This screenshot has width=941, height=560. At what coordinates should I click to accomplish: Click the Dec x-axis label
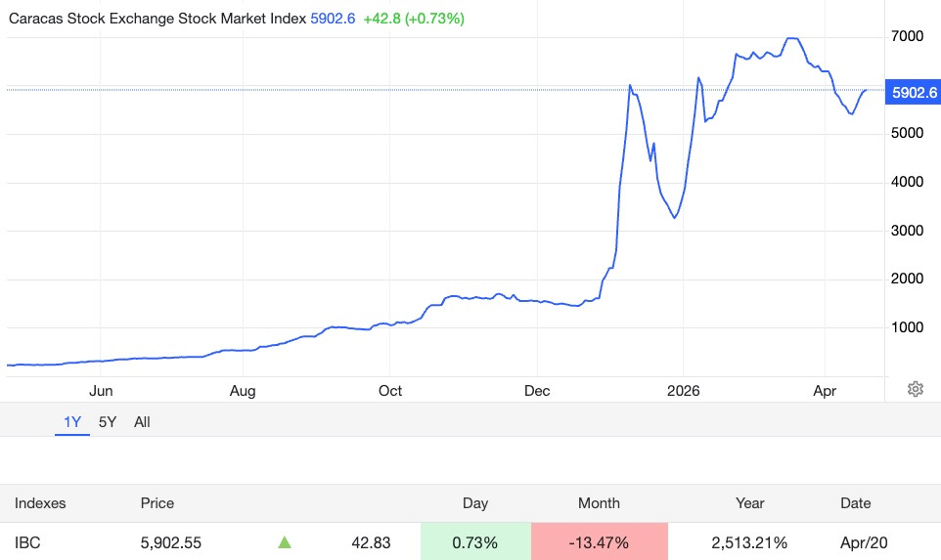(537, 391)
